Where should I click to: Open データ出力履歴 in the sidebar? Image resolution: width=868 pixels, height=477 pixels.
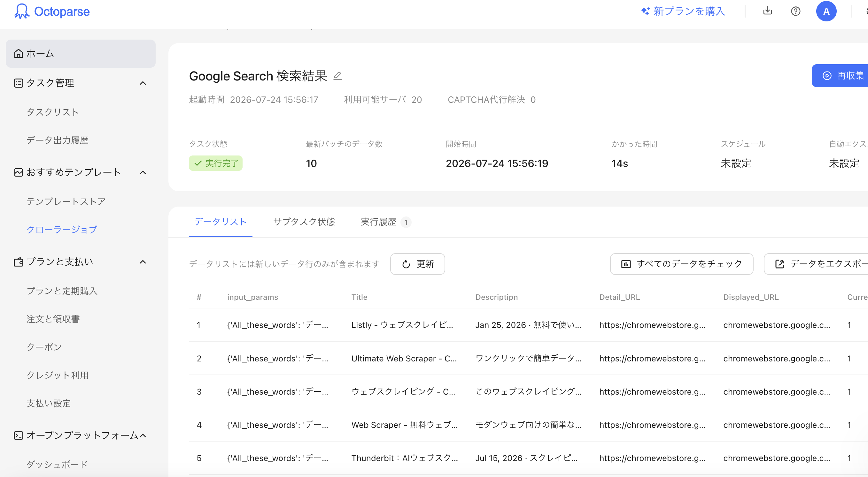coord(57,140)
